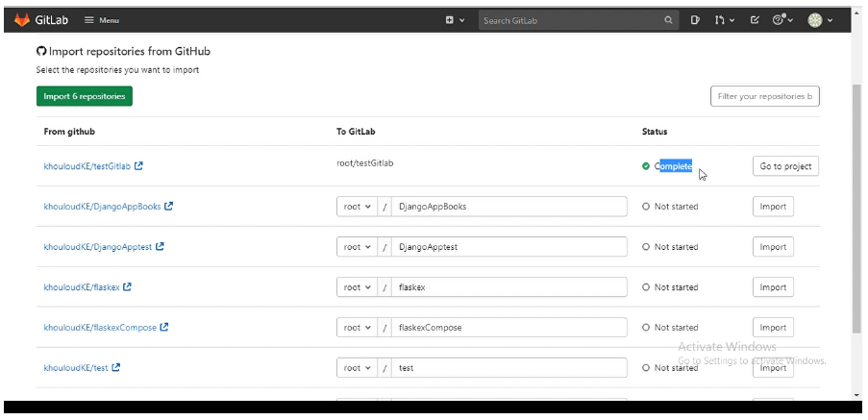Image resolution: width=868 pixels, height=420 pixels.
Task: Open khouloudKE/flaskex GitHub link
Action: pyautogui.click(x=82, y=287)
